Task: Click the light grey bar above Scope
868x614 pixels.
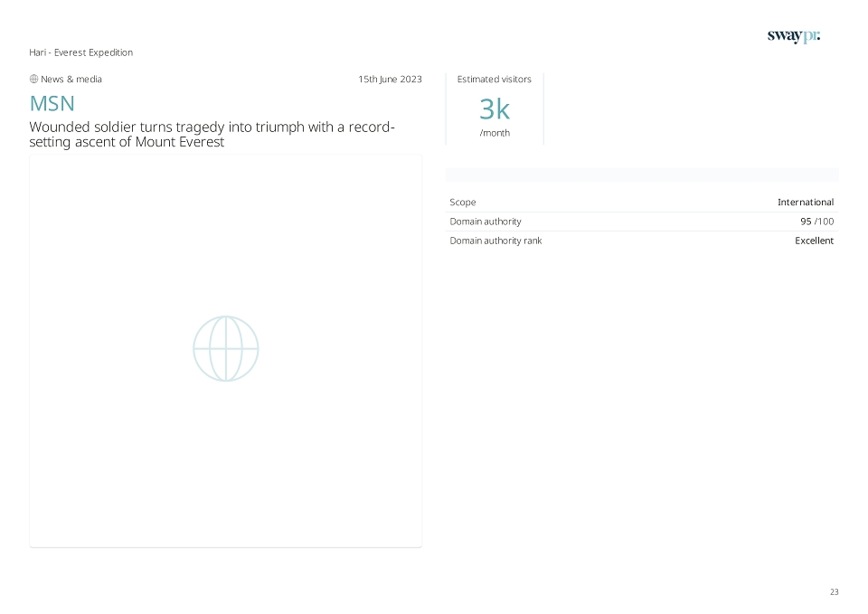Action: point(642,175)
